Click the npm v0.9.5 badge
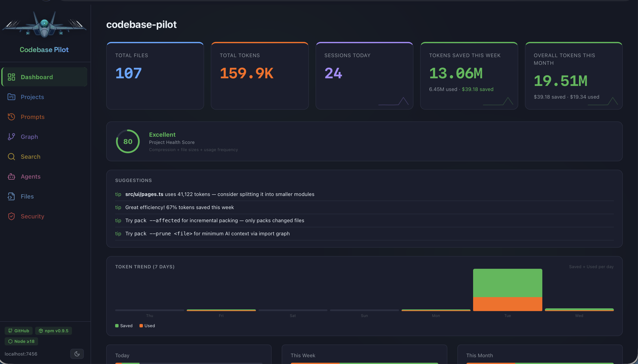The width and height of the screenshot is (638, 364). [x=54, y=331]
